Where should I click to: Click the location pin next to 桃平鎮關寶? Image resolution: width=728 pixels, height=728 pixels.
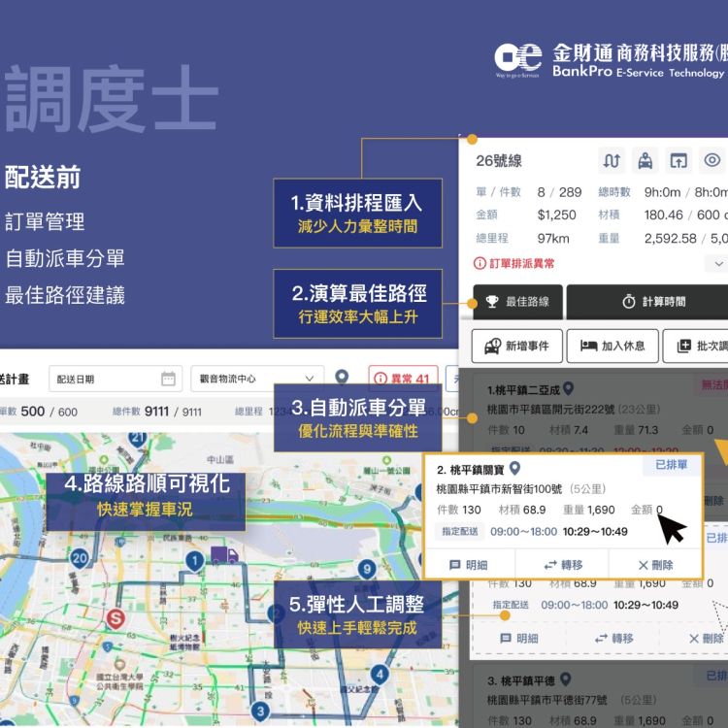(x=514, y=468)
